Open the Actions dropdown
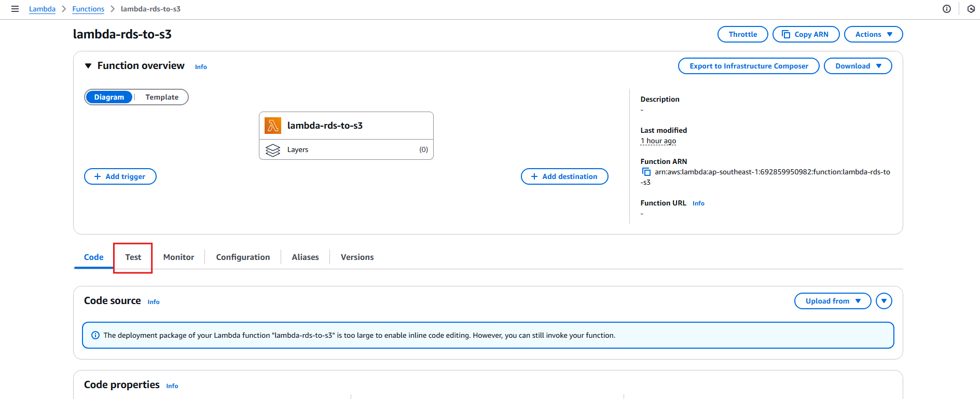 tap(873, 34)
